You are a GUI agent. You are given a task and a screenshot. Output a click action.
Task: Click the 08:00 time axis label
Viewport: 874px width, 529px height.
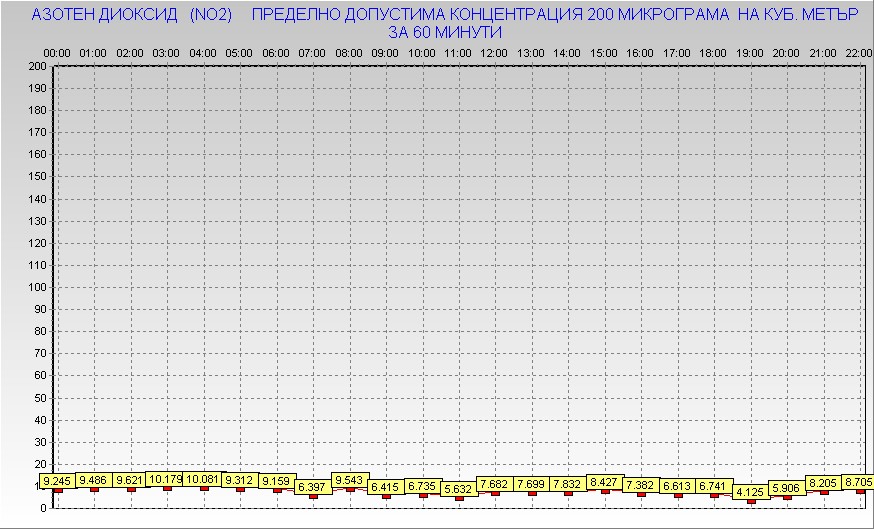349,54
